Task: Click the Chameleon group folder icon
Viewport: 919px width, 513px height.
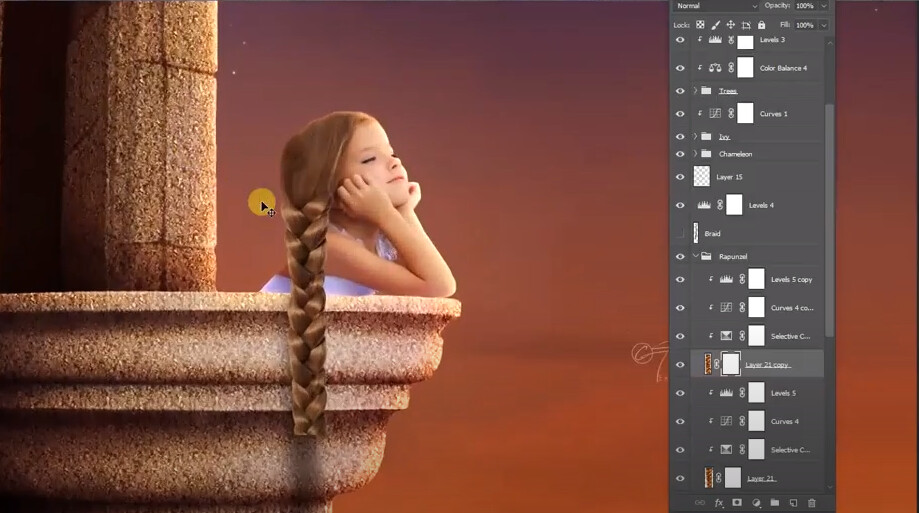Action: point(706,154)
